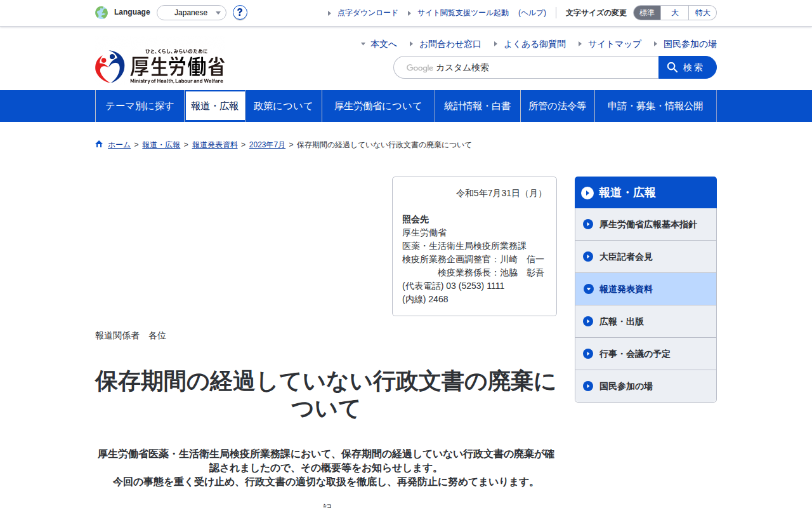The image size is (812, 508).
Task: Open the 統計情報・白書 menu tab
Action: tap(478, 106)
